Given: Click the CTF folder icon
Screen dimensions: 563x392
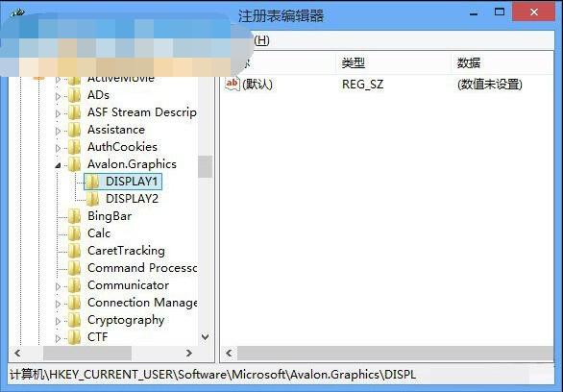Looking at the screenshot, I should pyautogui.click(x=74, y=337).
